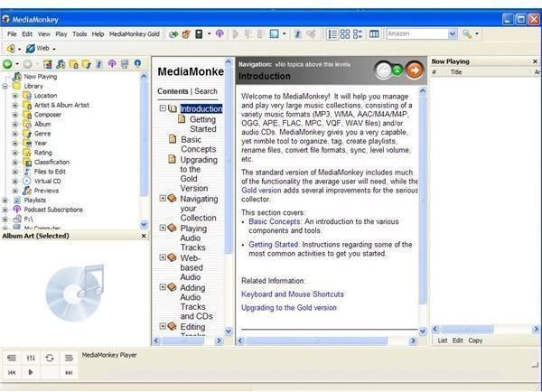Open the Play menu
542x392 pixels.
[x=61, y=34]
